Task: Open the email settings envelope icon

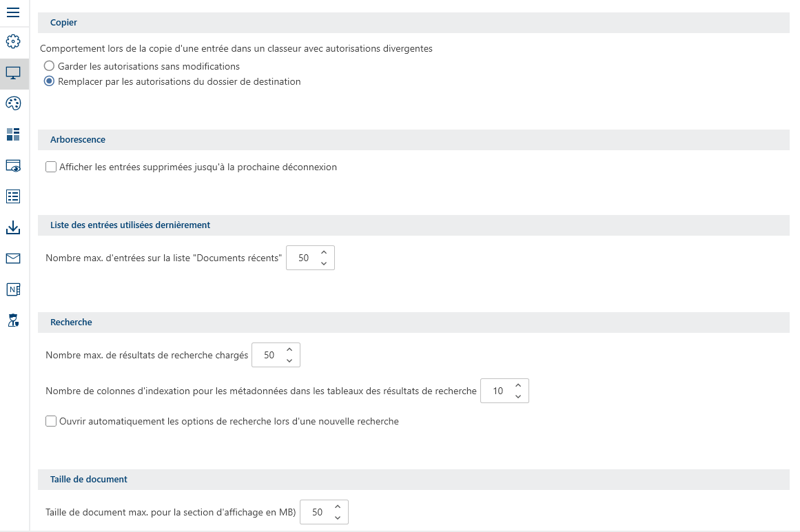Action: coord(12,258)
